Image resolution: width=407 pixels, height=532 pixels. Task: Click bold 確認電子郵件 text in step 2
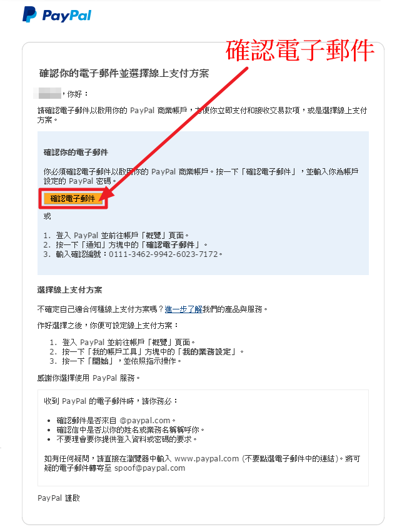[x=171, y=245]
